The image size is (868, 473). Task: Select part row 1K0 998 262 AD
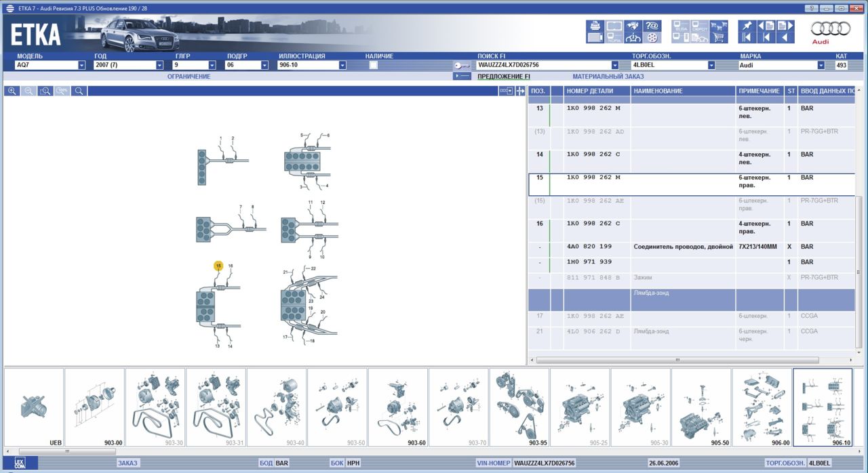[x=692, y=138]
